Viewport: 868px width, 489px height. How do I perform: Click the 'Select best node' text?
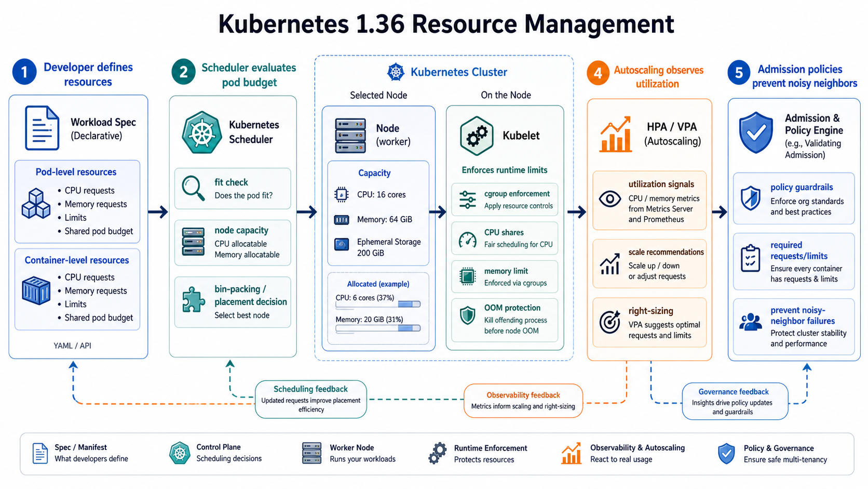coord(242,315)
